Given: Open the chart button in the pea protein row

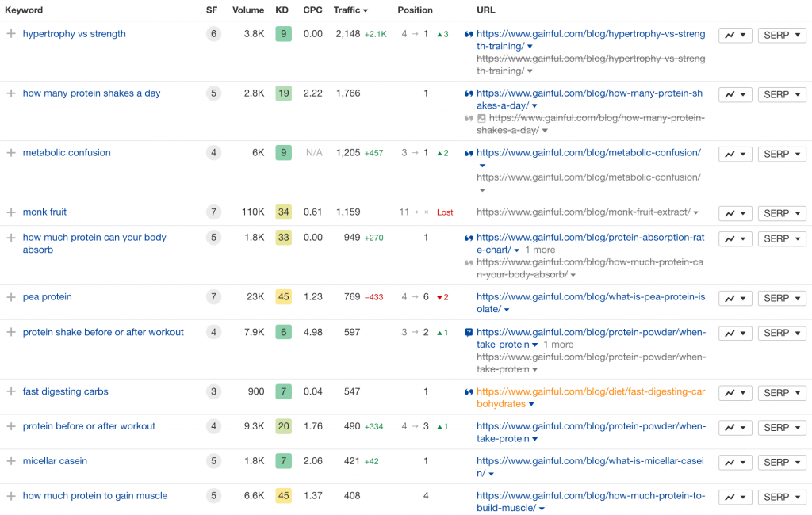Looking at the screenshot, I should 735,298.
